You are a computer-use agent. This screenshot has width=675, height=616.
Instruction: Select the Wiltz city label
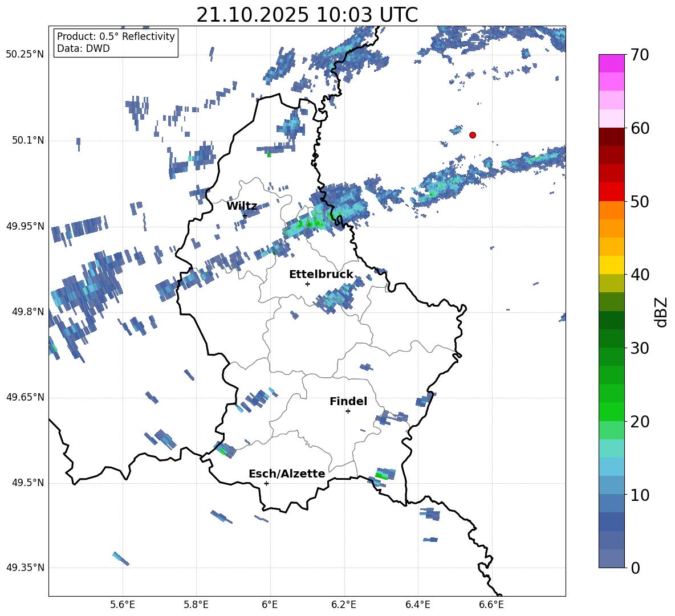tap(242, 206)
